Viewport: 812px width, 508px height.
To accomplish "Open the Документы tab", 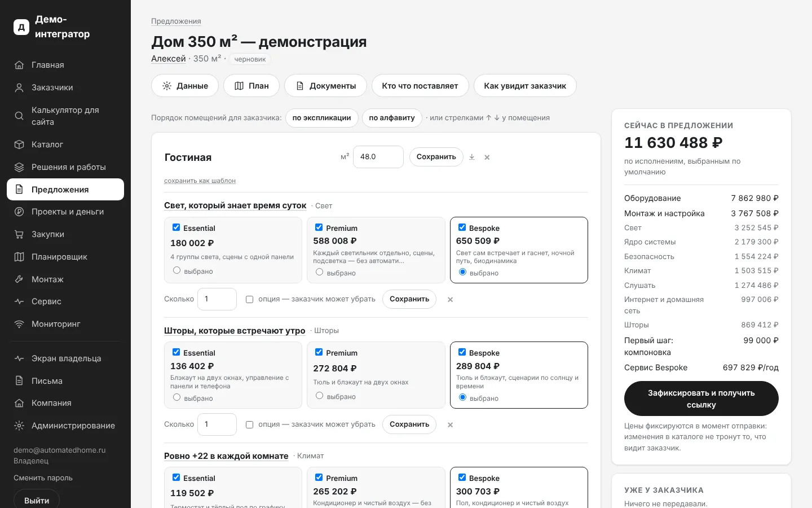I will pyautogui.click(x=326, y=86).
